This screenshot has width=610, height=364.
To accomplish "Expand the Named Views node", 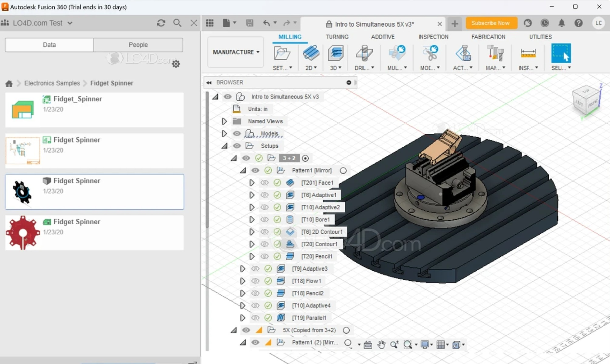I will pyautogui.click(x=224, y=121).
